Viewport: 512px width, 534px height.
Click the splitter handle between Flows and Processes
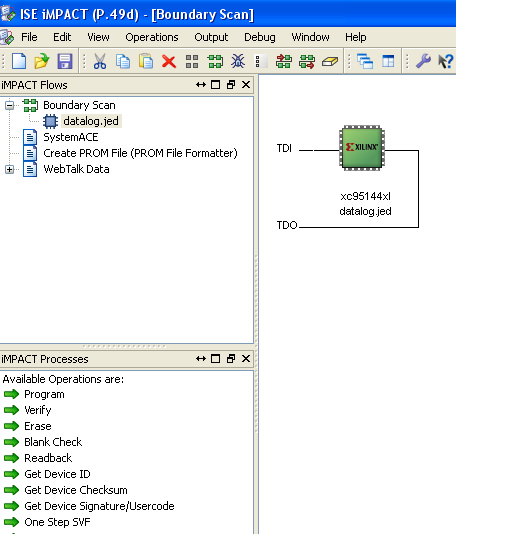(124, 346)
